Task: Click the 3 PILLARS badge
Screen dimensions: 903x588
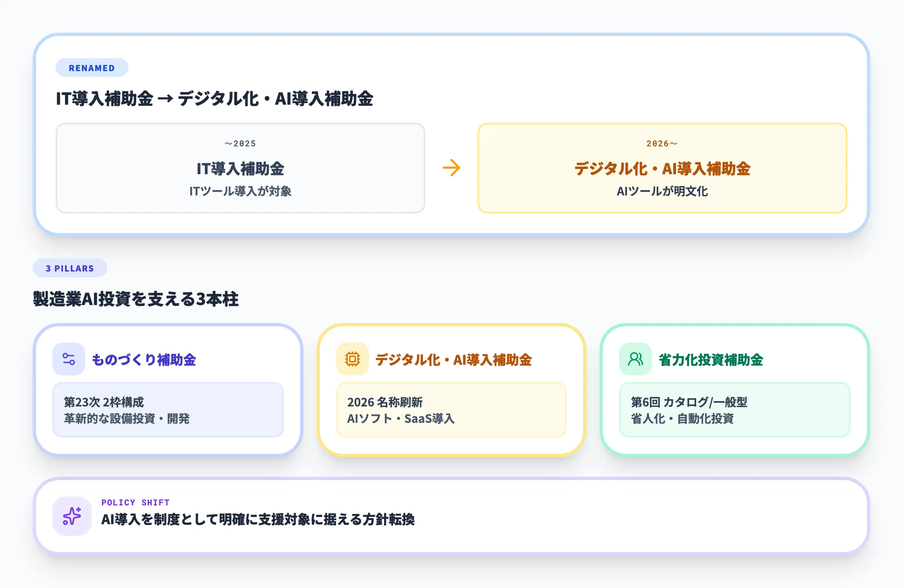Action: pos(70,268)
